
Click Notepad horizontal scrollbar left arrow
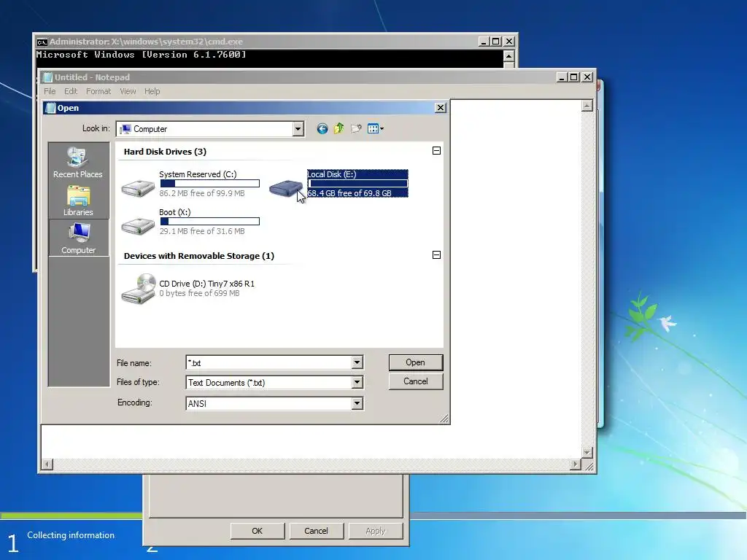coord(47,464)
